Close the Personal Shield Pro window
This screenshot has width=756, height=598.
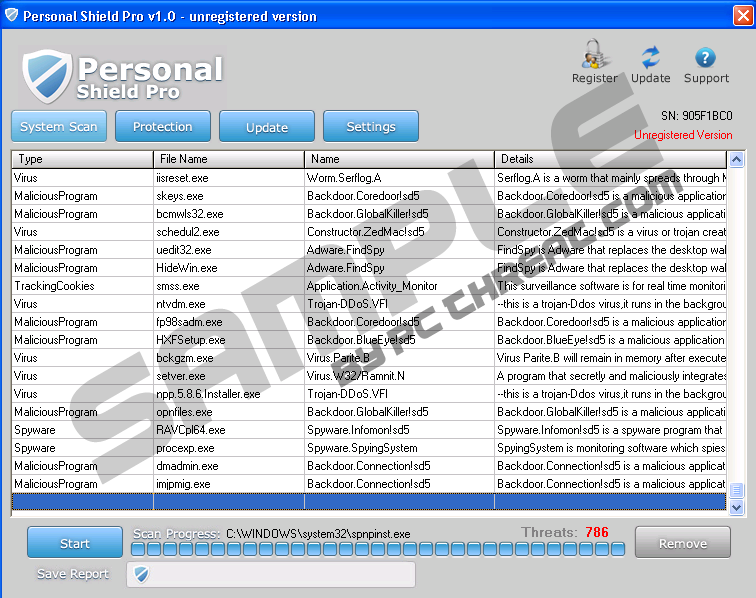click(x=743, y=15)
